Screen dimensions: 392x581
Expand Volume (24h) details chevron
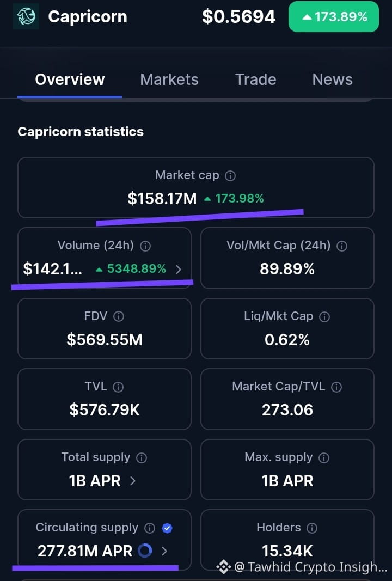[x=179, y=269]
